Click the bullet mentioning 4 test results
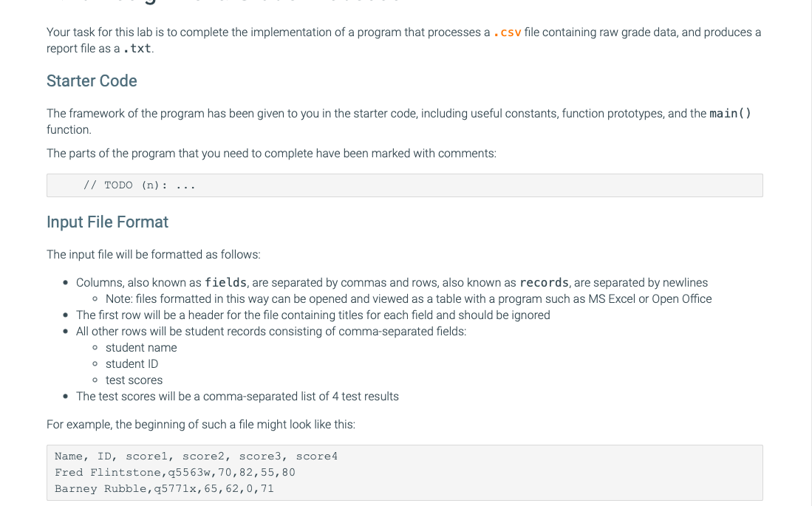 click(x=237, y=397)
